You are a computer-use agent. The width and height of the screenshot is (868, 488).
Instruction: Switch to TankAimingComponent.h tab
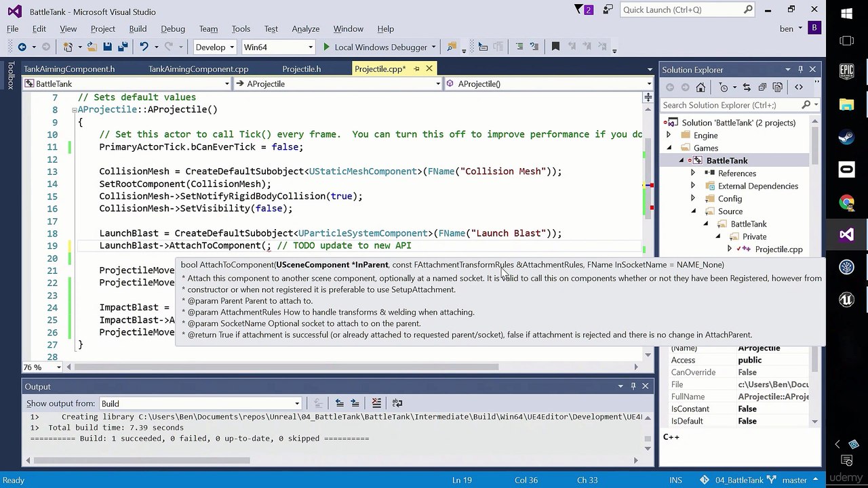[69, 68]
